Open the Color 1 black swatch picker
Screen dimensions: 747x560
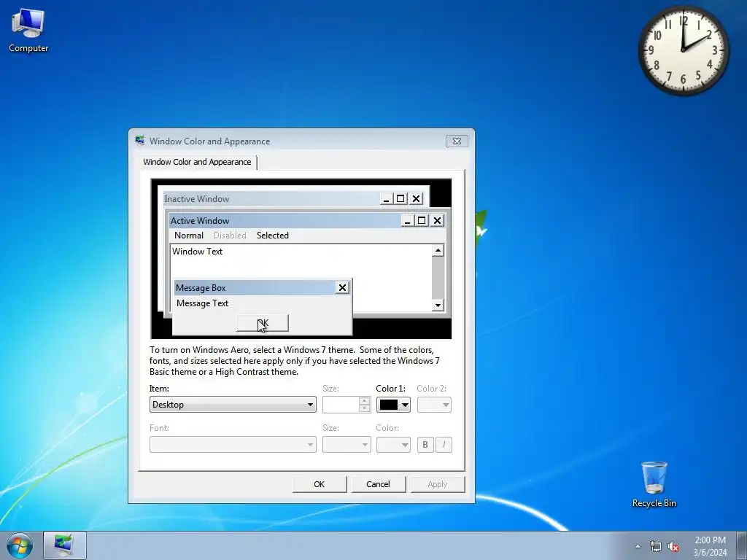tap(393, 405)
